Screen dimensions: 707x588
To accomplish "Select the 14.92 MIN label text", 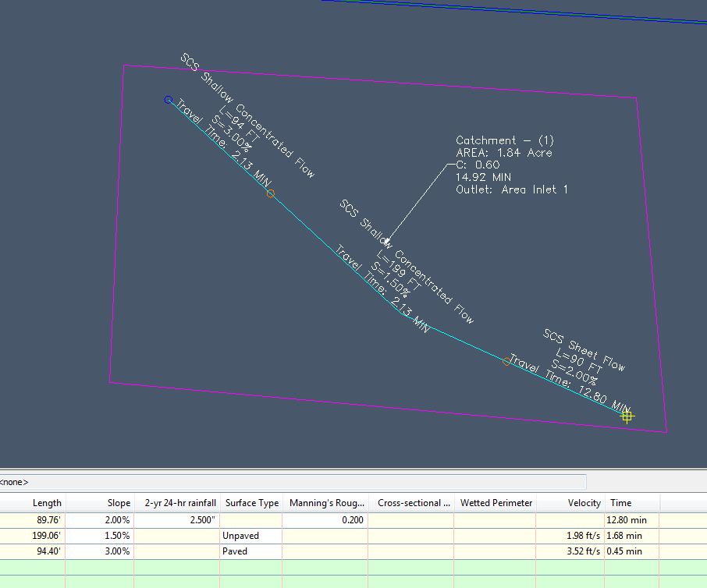I will (483, 177).
